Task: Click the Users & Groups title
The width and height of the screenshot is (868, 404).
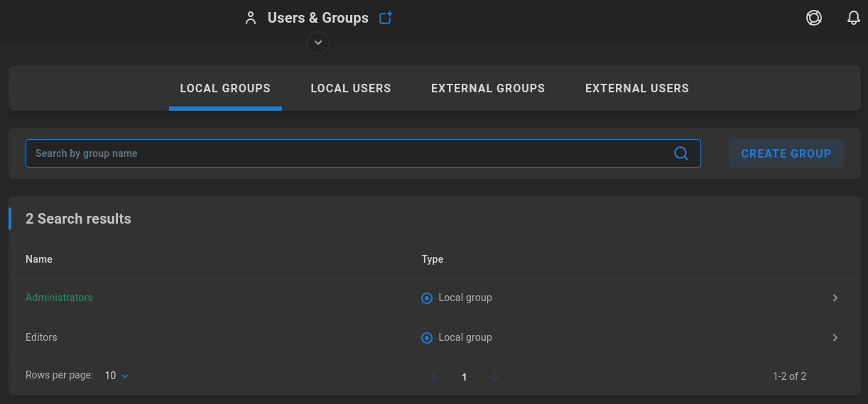Action: (318, 18)
